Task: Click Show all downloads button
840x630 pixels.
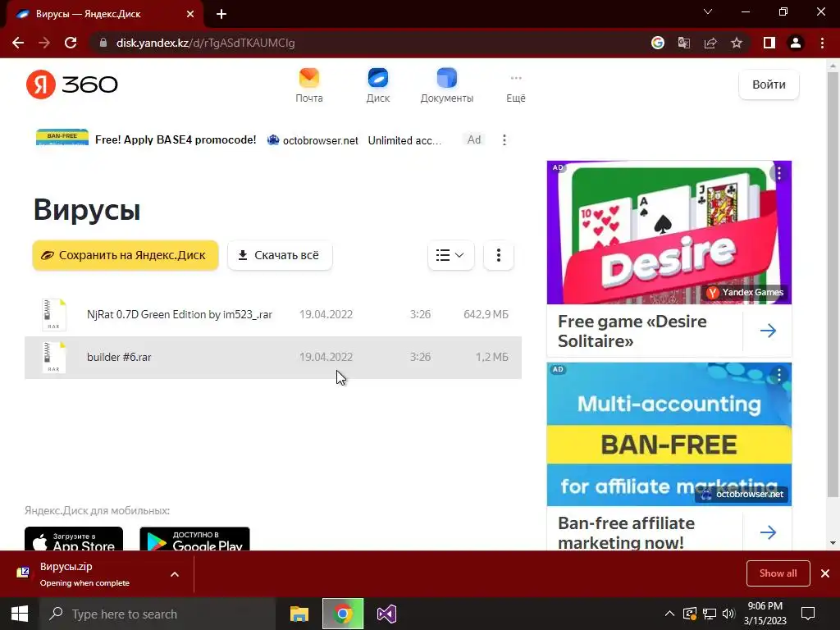Action: click(x=778, y=573)
